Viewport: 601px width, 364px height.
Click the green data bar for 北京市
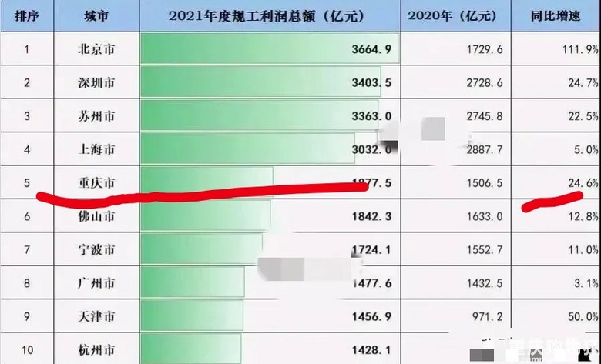pos(270,48)
